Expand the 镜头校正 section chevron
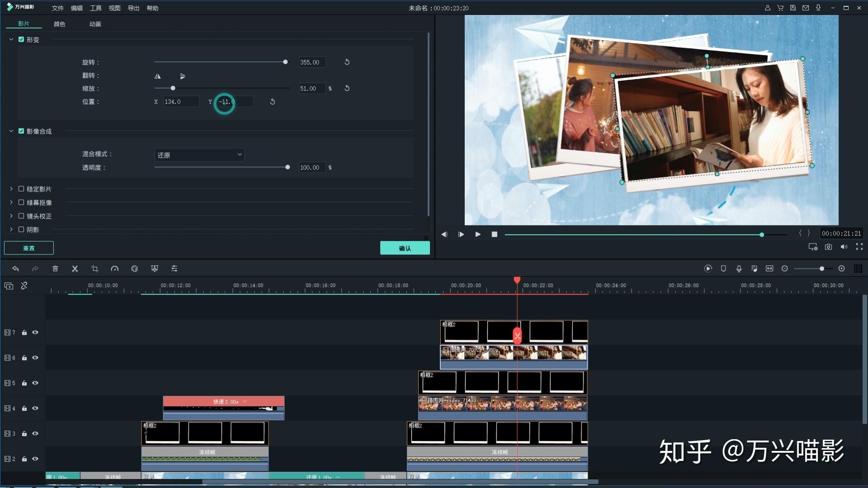Viewport: 868px width, 488px height. pos(11,216)
